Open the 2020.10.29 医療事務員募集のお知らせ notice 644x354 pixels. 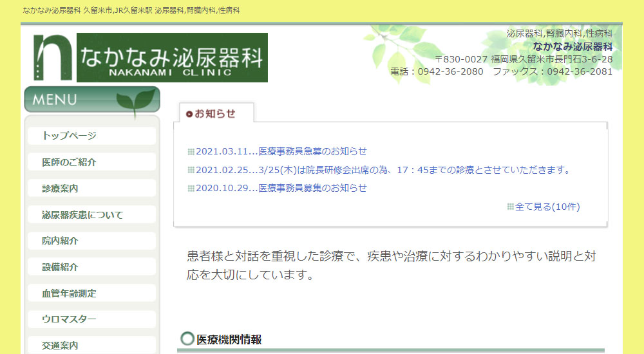[x=281, y=188]
